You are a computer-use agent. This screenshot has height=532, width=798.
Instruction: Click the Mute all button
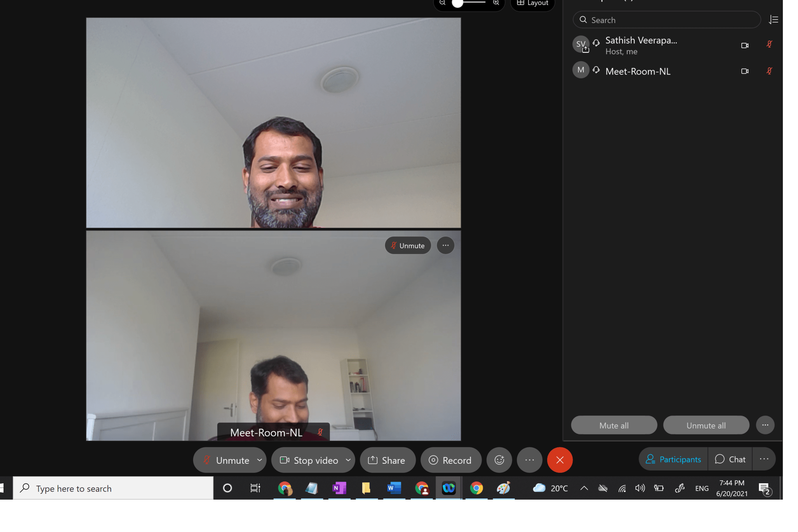pos(614,425)
